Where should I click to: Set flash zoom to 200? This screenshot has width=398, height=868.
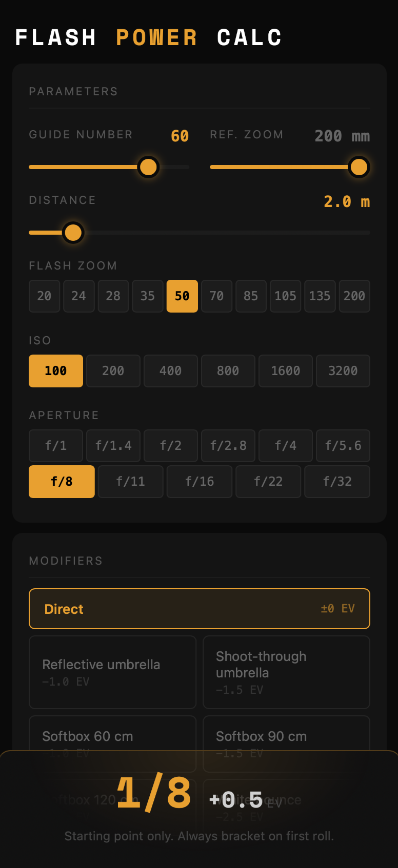(354, 296)
